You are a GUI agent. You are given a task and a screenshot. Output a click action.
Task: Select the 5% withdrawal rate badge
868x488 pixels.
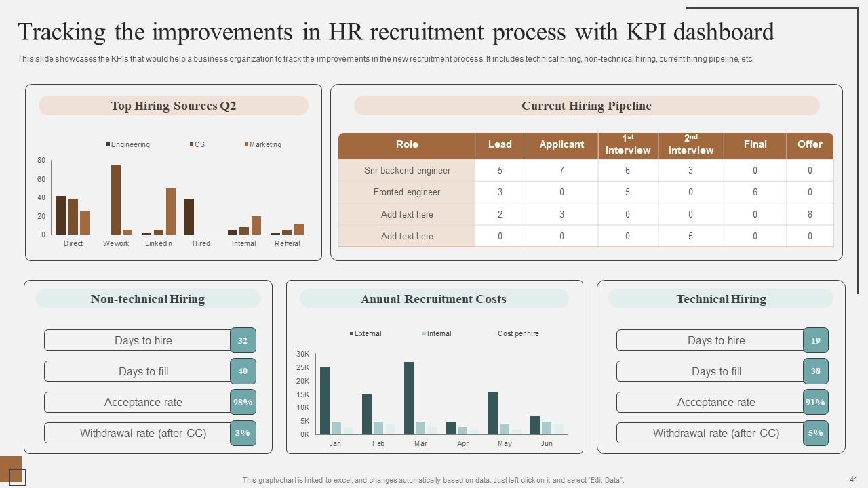[x=815, y=432]
